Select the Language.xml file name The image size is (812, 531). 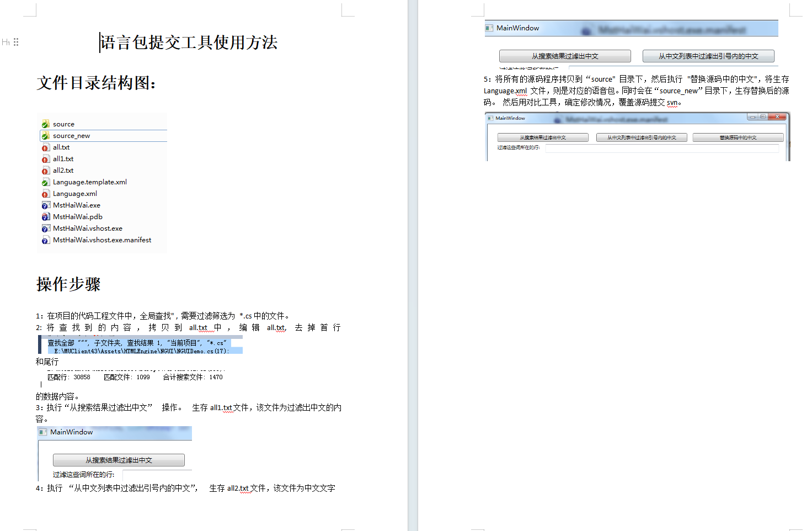coord(75,194)
